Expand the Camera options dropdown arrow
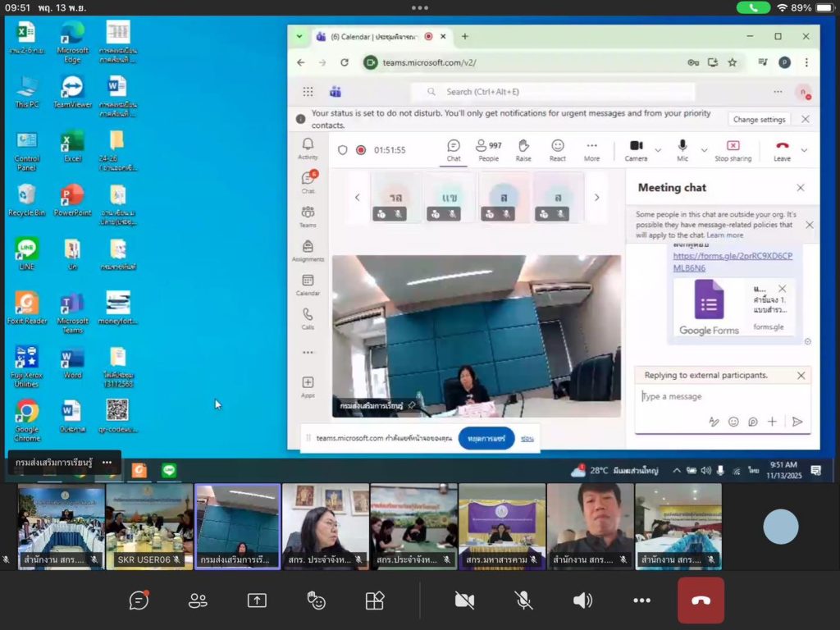The image size is (840, 630). coord(658,150)
